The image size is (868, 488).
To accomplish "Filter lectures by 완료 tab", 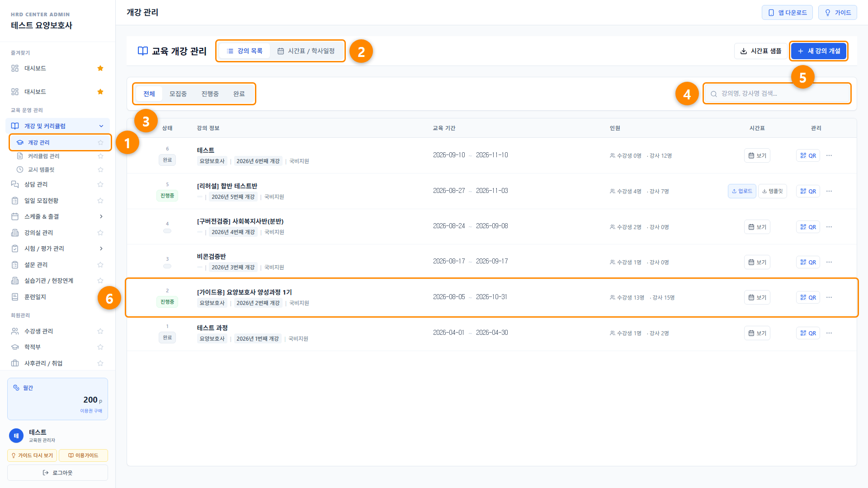I will click(239, 94).
